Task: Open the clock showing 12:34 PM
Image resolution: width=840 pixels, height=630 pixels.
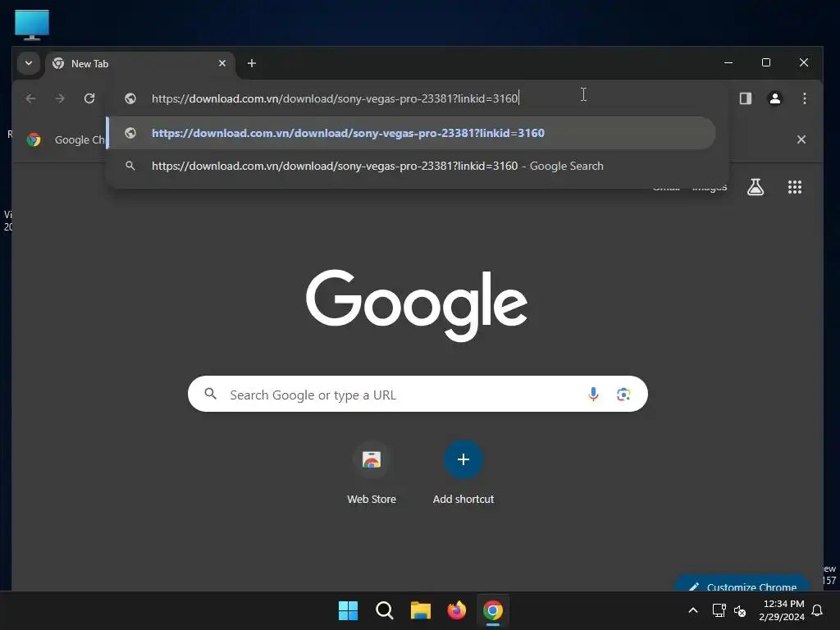Action: click(x=782, y=610)
